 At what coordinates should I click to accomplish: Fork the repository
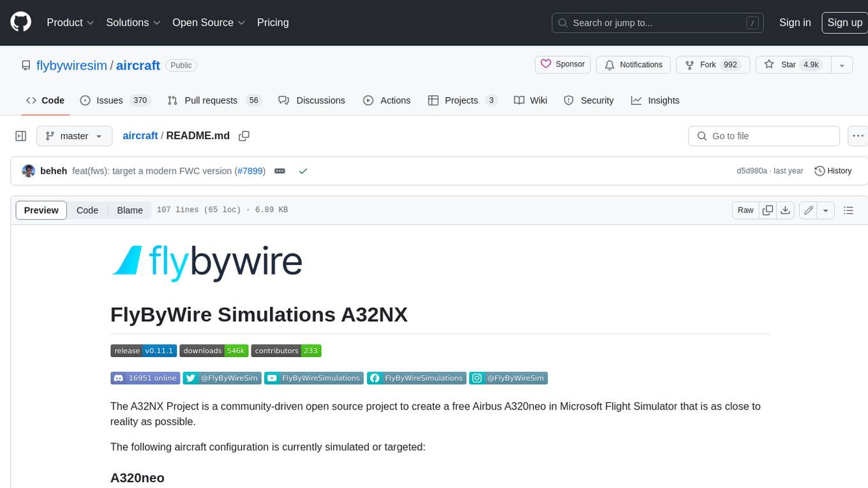point(713,65)
